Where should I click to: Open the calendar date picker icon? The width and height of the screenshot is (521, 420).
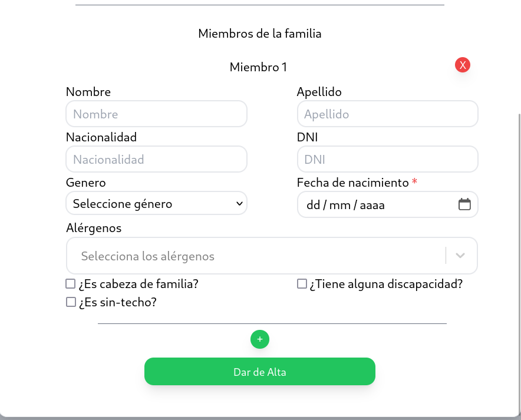point(464,204)
